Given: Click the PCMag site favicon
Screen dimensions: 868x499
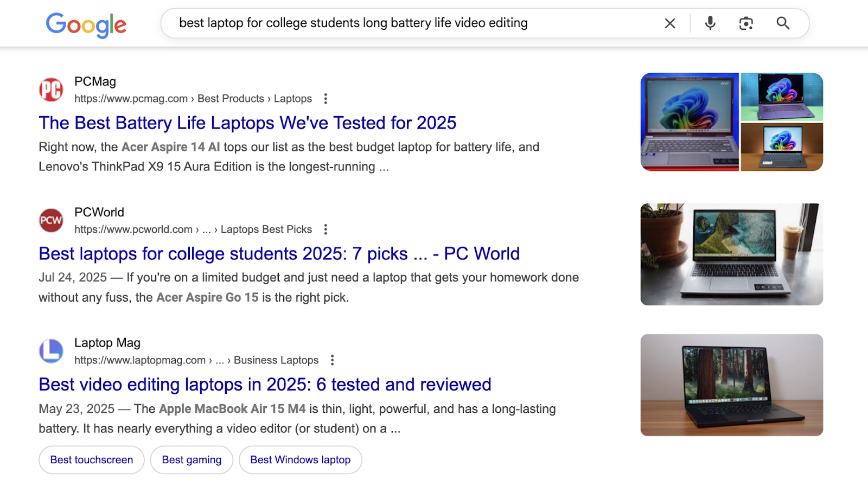Looking at the screenshot, I should 51,89.
